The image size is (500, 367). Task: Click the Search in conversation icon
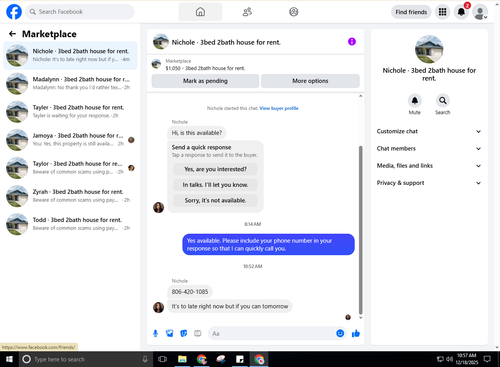click(x=443, y=100)
